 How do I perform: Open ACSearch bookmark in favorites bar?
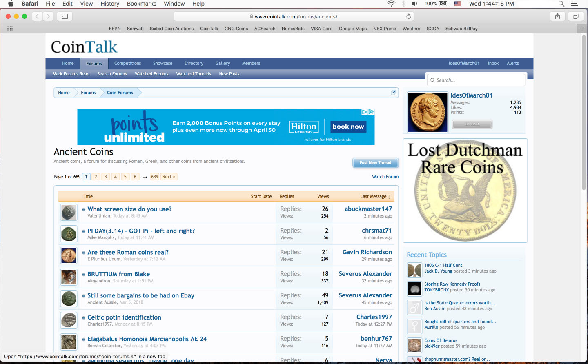265,29
